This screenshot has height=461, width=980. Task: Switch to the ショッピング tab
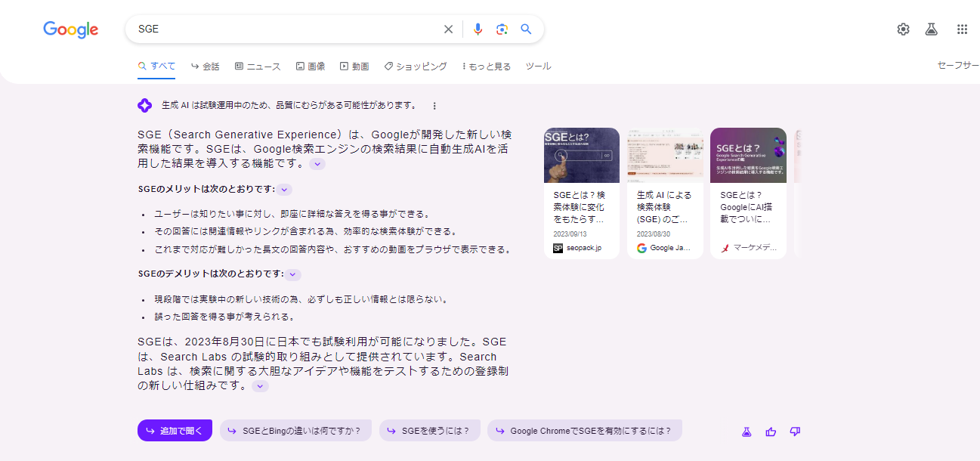point(416,67)
